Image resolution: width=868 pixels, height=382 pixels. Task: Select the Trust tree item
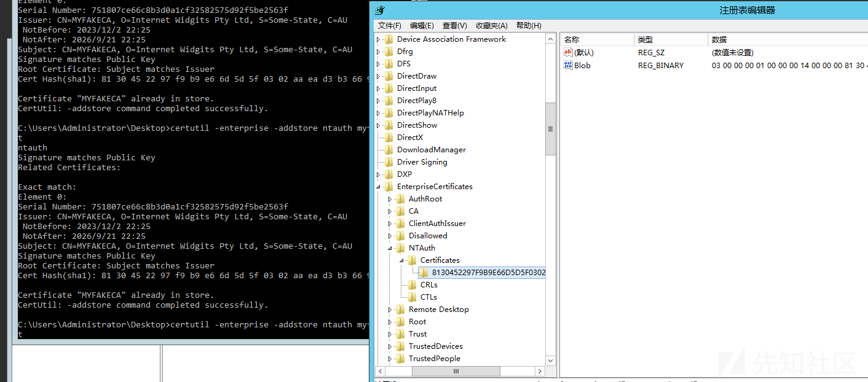[417, 334]
